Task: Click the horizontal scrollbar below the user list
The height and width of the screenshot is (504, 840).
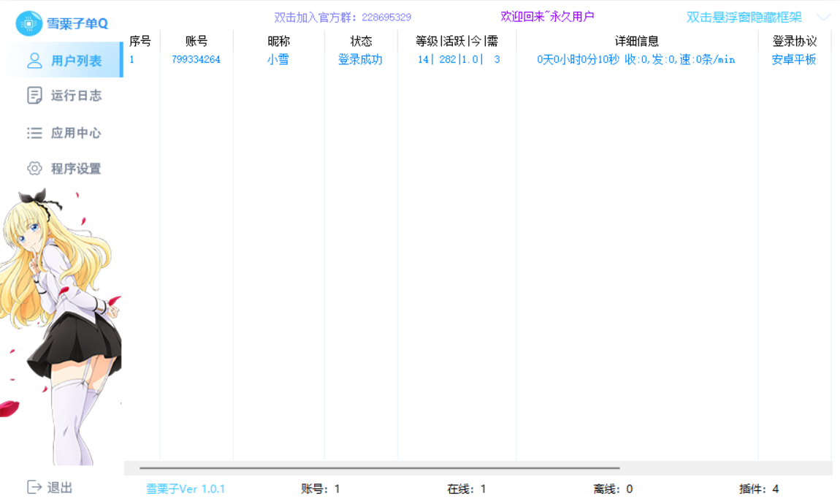Action: [379, 467]
